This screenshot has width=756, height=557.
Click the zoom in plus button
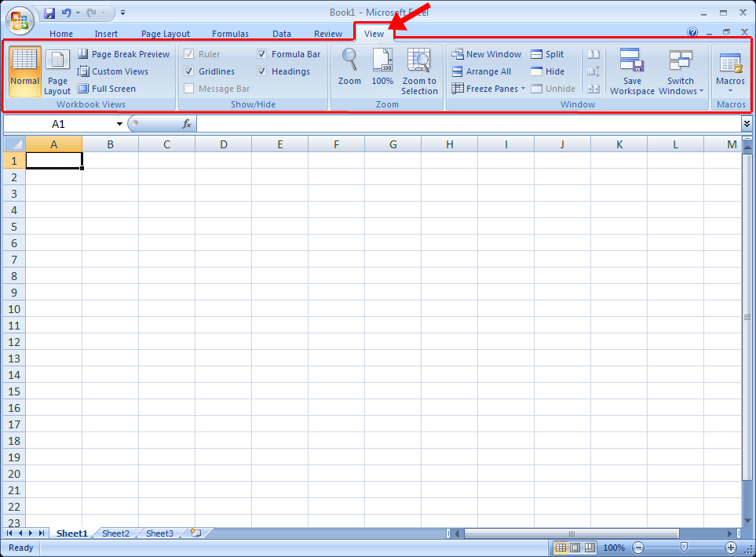731,548
